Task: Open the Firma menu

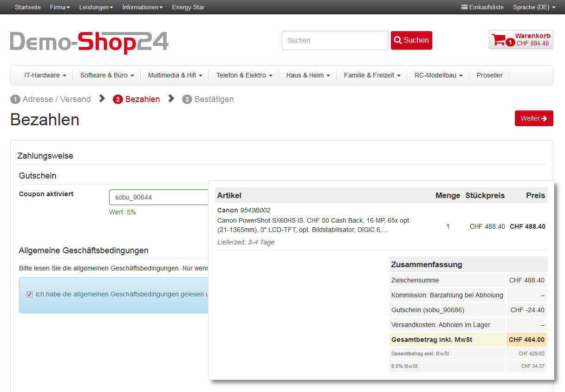Action: click(x=60, y=7)
